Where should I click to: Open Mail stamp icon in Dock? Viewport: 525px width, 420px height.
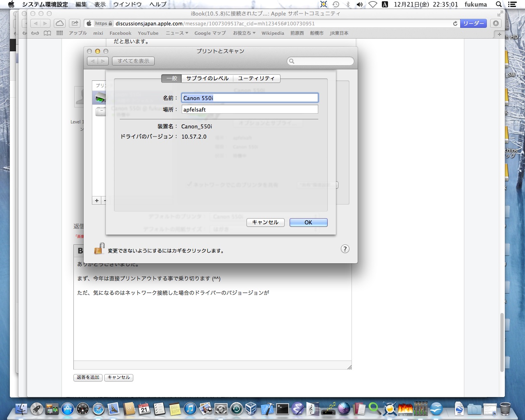coord(114,409)
